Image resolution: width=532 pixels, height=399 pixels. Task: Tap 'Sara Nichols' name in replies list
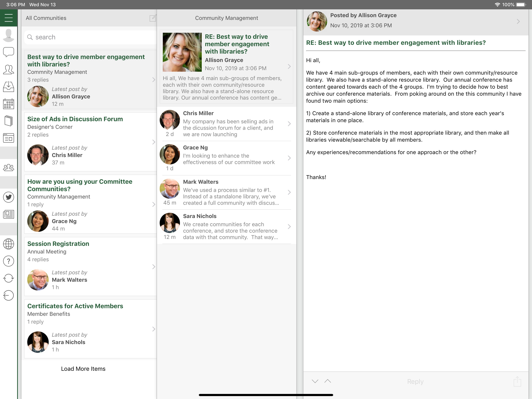(x=200, y=216)
